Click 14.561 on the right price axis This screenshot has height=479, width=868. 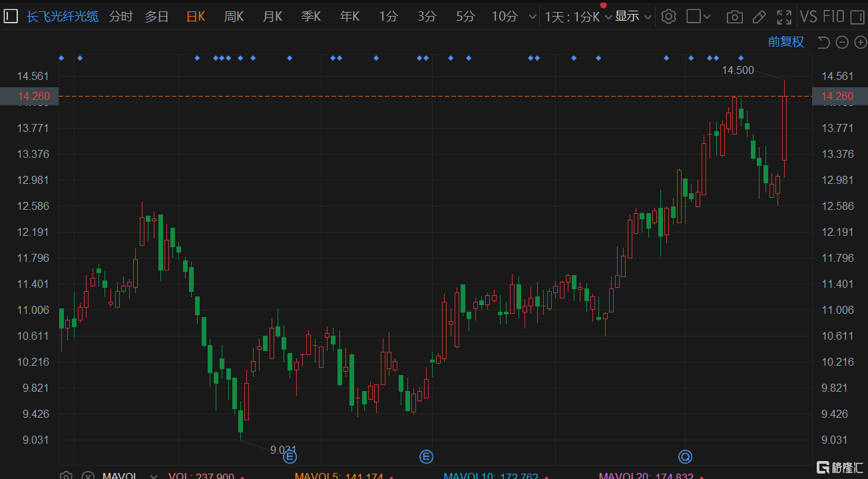point(838,76)
